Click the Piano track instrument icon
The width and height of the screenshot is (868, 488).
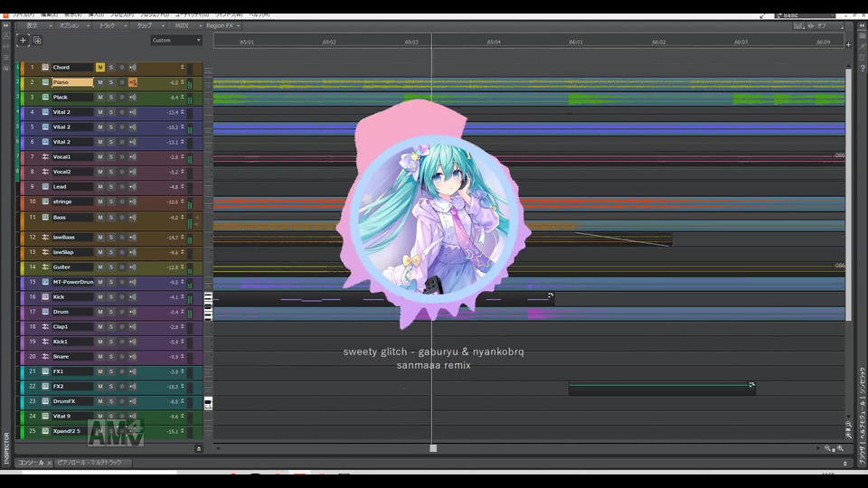[45, 82]
